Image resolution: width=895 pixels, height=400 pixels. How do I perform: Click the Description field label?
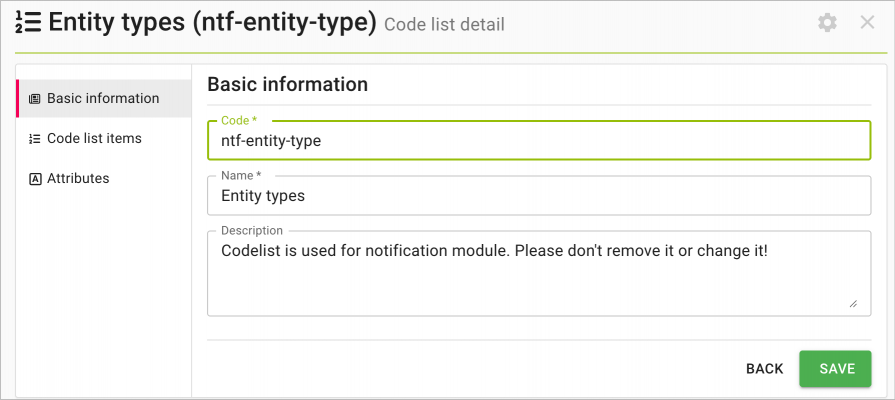pos(252,231)
